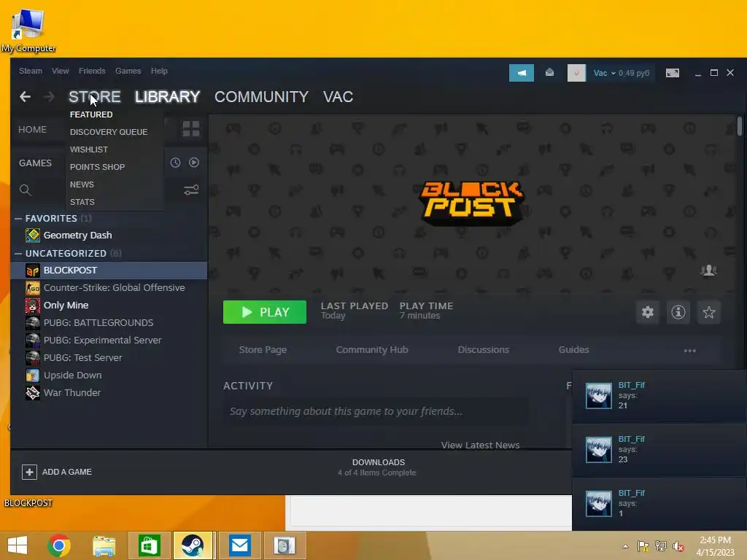Go forward with the right arrow
Viewport: 747px width, 560px height.
[x=49, y=97]
